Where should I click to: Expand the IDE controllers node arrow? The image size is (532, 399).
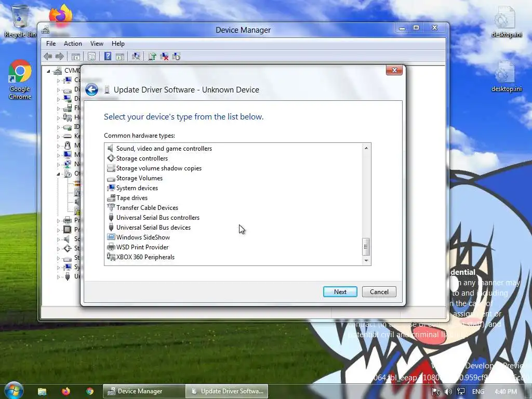pyautogui.click(x=58, y=127)
